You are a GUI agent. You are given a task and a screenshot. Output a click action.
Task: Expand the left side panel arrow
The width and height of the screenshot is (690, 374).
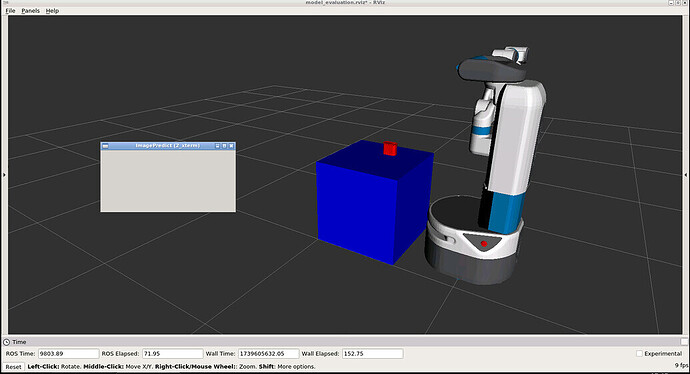tap(4, 175)
